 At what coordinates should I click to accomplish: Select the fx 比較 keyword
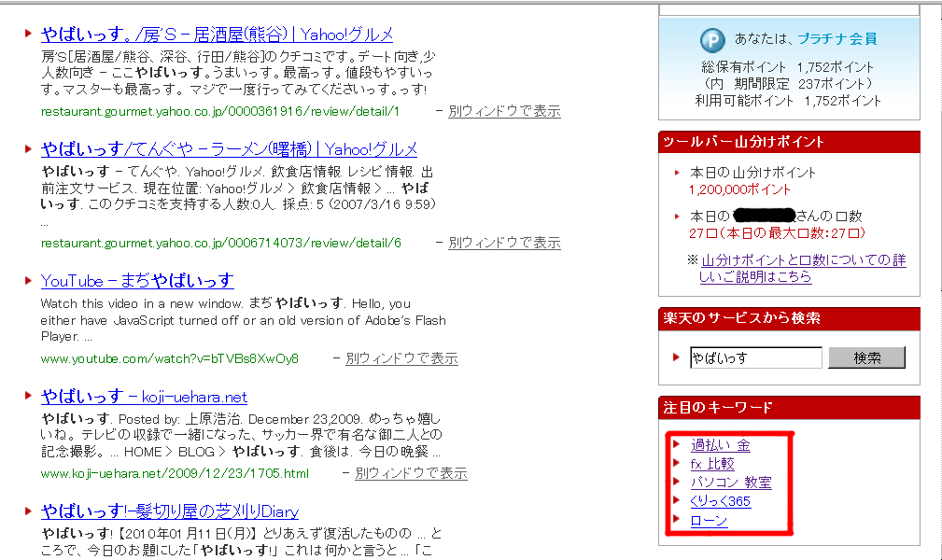coord(712,464)
